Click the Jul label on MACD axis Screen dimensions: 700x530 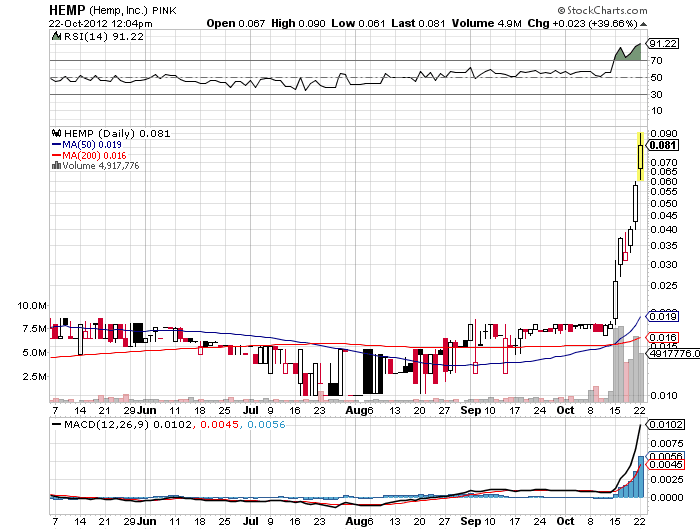[251, 521]
